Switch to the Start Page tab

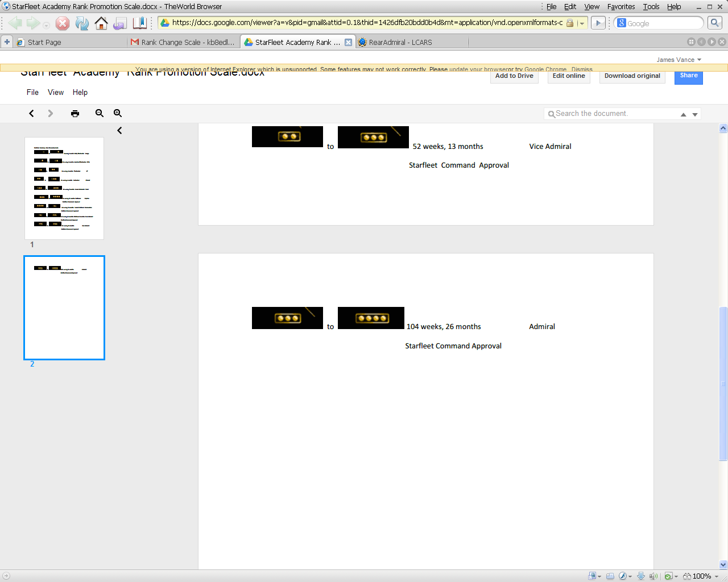[71, 42]
